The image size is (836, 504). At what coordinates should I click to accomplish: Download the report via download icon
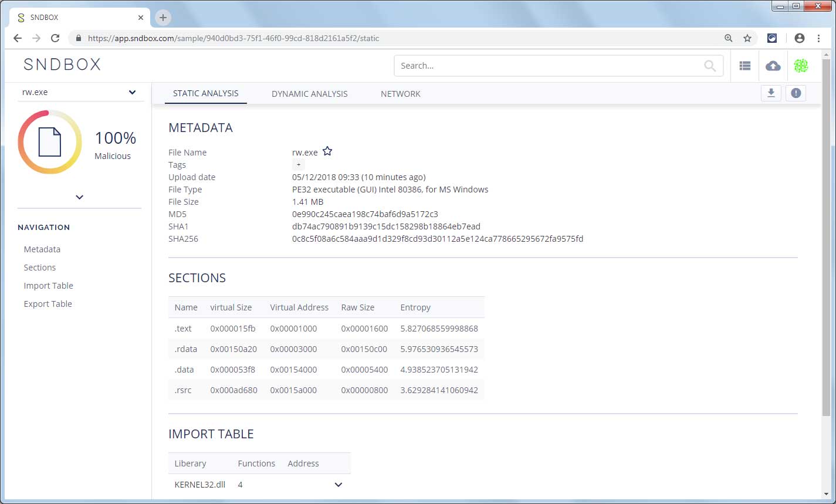pyautogui.click(x=771, y=93)
